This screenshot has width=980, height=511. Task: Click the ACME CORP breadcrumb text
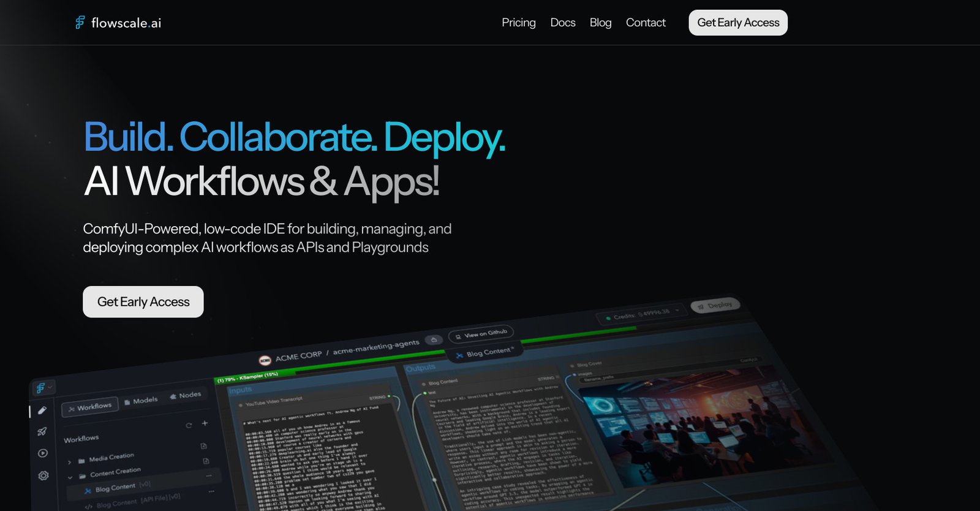pyautogui.click(x=298, y=356)
